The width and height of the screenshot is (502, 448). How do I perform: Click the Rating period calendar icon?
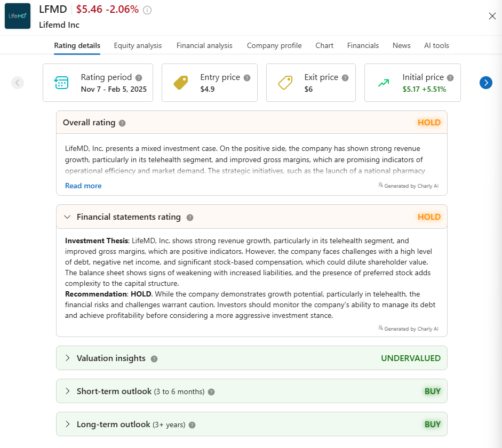(61, 83)
